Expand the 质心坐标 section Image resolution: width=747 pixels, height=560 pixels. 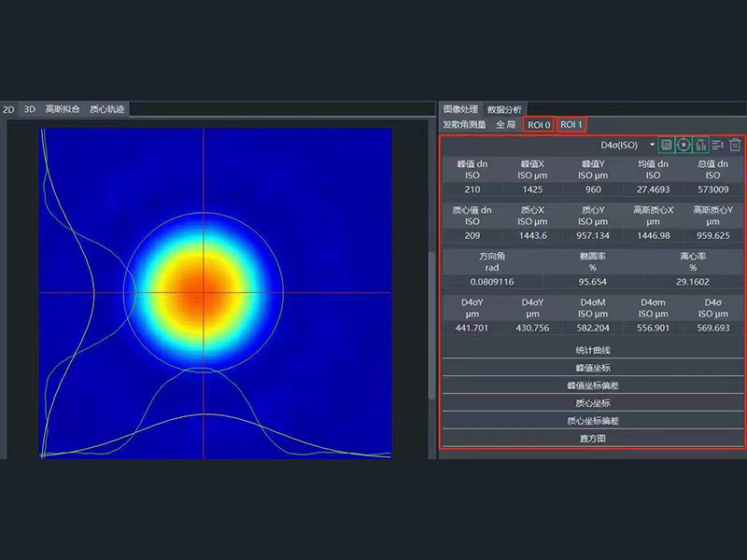(592, 403)
